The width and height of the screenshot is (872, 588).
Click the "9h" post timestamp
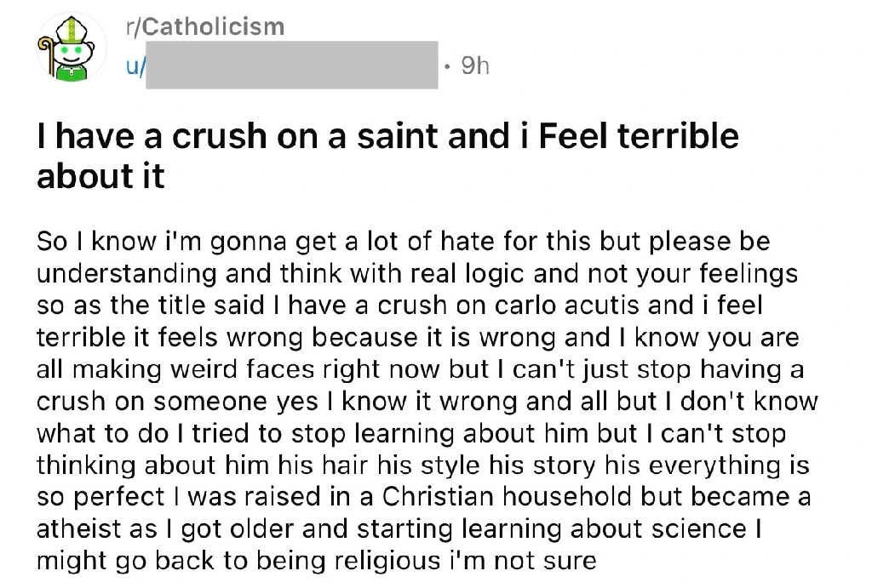pyautogui.click(x=475, y=66)
